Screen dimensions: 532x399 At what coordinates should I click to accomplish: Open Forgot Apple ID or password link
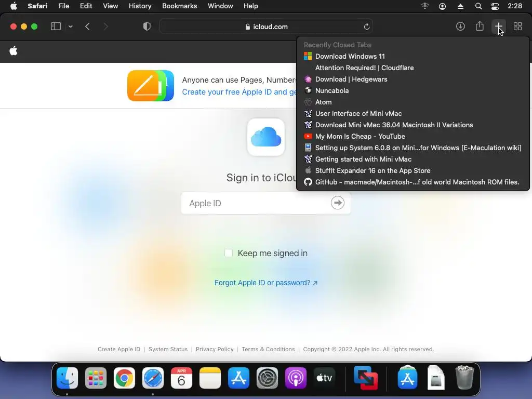[266, 283]
